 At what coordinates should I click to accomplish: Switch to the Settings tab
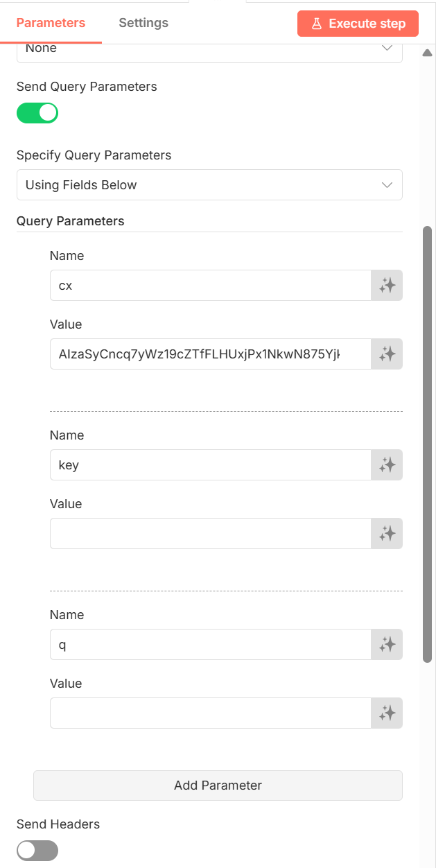(x=143, y=23)
